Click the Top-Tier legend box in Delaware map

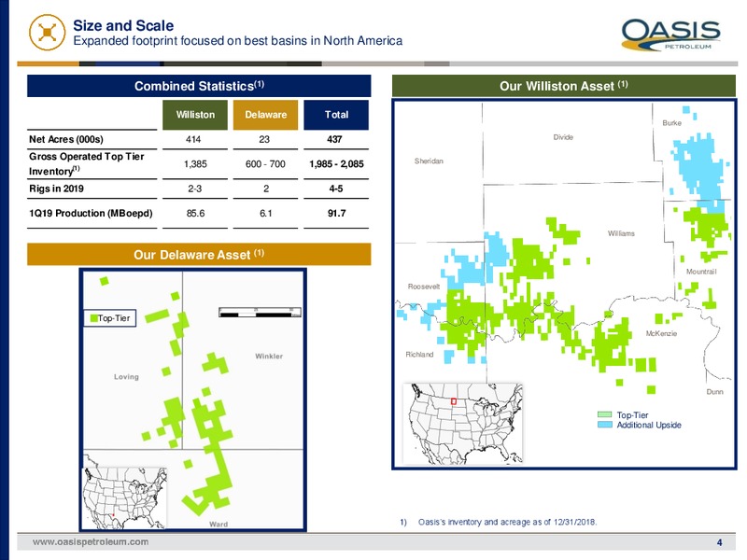click(110, 318)
